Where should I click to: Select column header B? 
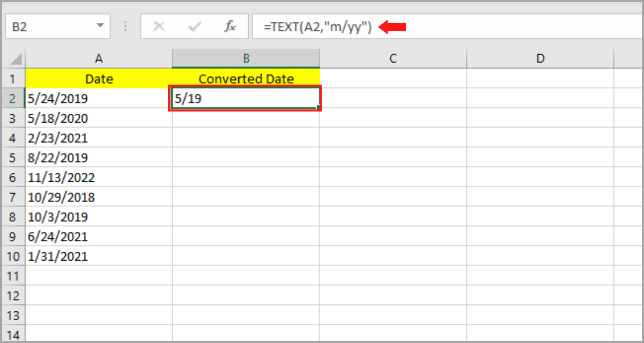(x=246, y=58)
